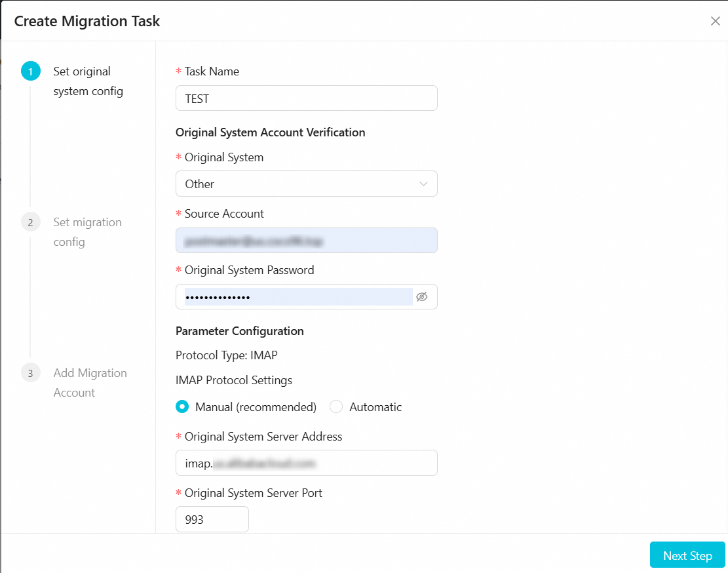This screenshot has width=728, height=573.
Task: Go to Set migration config step
Action: 87,232
